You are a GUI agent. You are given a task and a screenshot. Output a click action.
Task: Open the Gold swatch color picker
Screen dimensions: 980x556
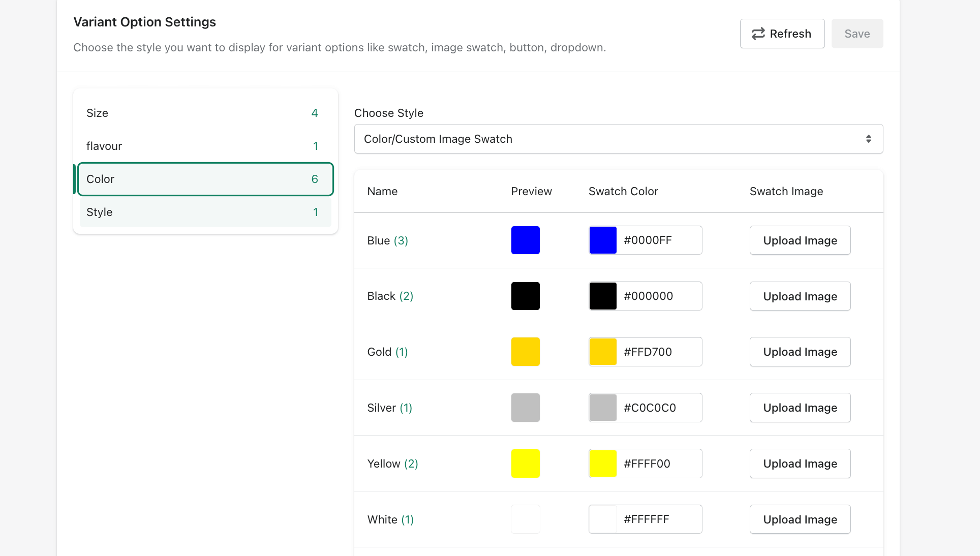pos(603,352)
